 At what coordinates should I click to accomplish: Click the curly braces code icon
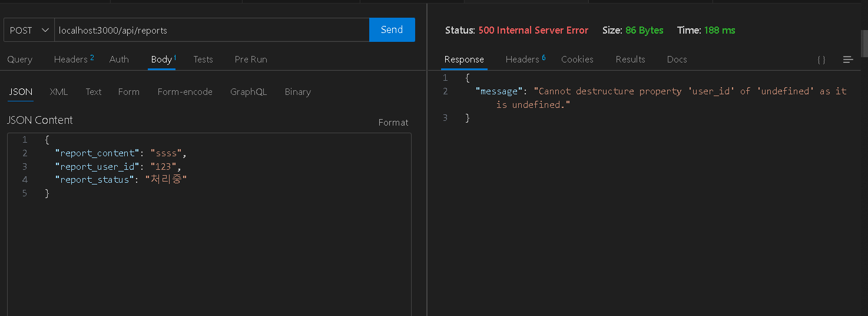(821, 60)
